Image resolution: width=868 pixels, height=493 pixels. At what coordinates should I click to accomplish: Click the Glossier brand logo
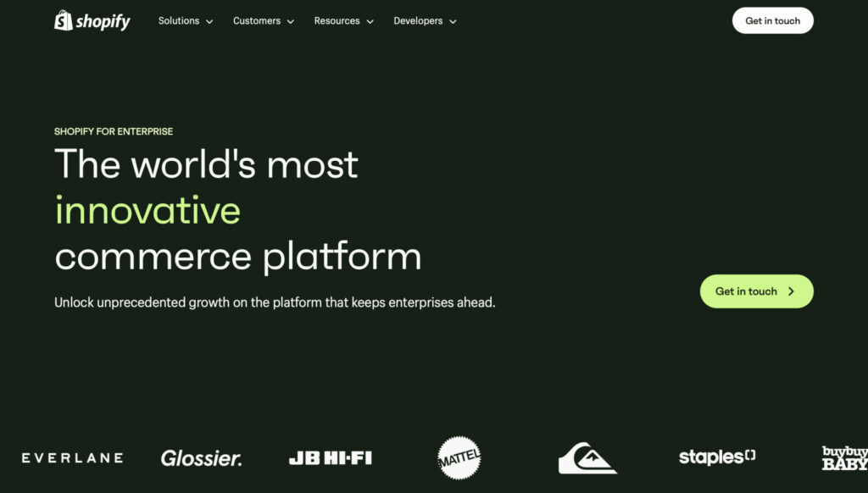(x=202, y=458)
